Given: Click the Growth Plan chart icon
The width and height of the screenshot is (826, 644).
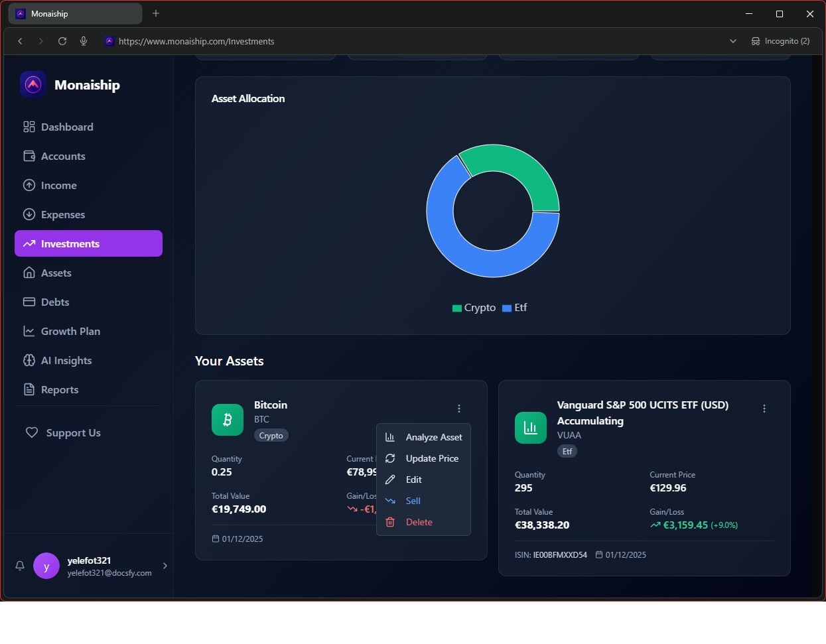Looking at the screenshot, I should 29,331.
